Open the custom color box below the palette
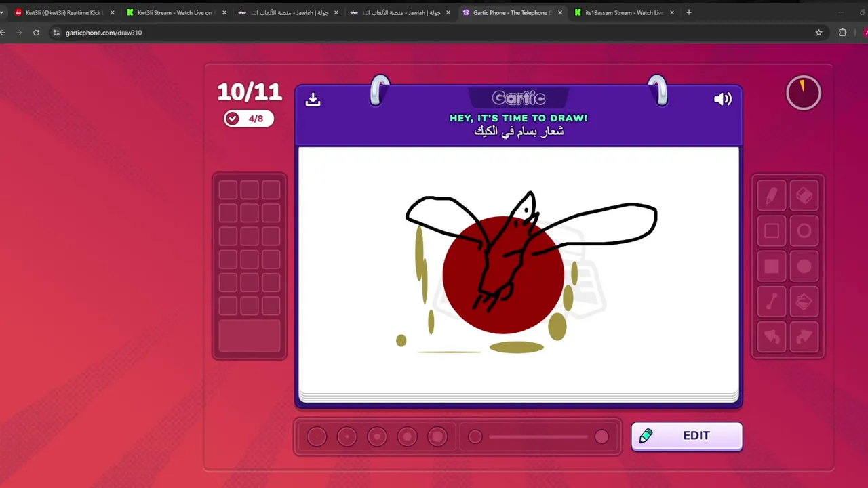This screenshot has height=488, width=868. [x=250, y=337]
